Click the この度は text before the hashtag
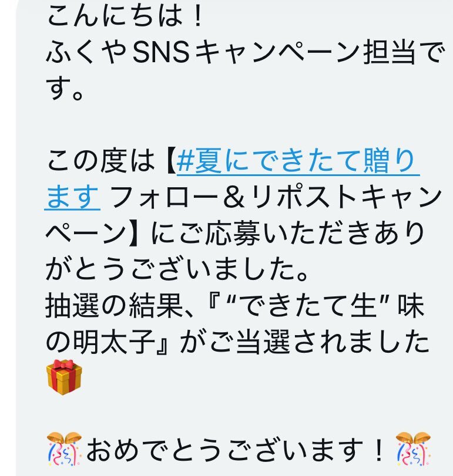 [100, 161]
